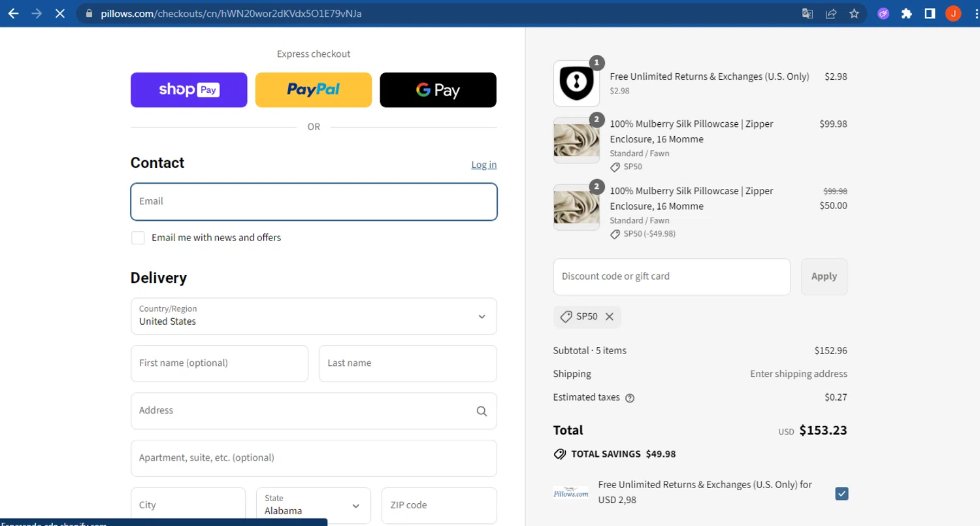Click the $0.27 estimated taxes value
This screenshot has height=526, width=980.
tap(836, 397)
